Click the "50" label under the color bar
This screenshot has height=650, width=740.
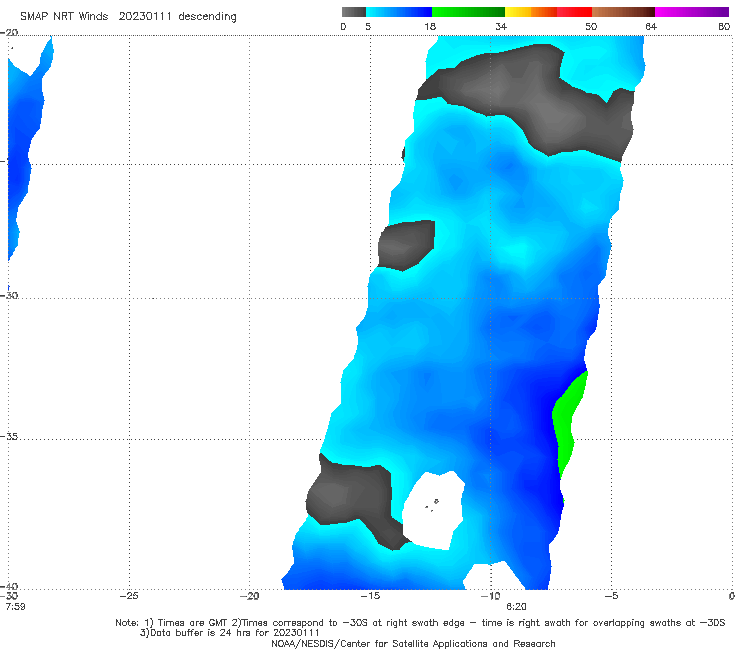click(x=591, y=26)
